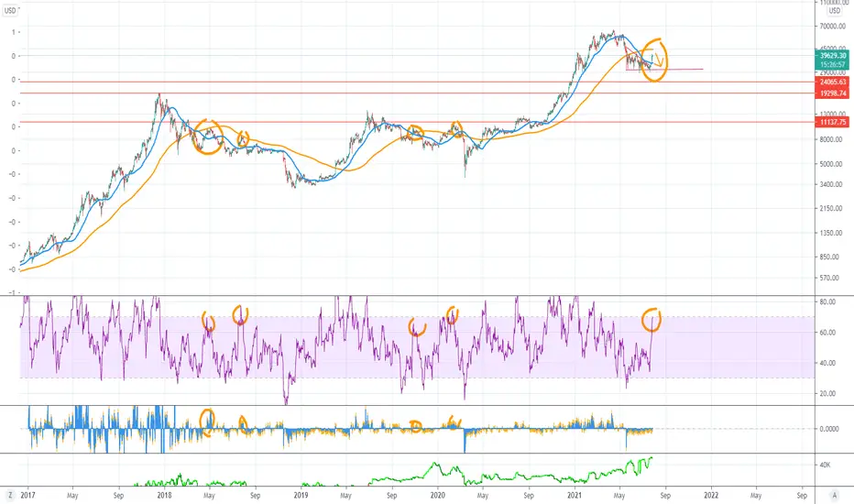Open the USD currency selector on right scale
The height and width of the screenshot is (504, 854).
pos(835,10)
